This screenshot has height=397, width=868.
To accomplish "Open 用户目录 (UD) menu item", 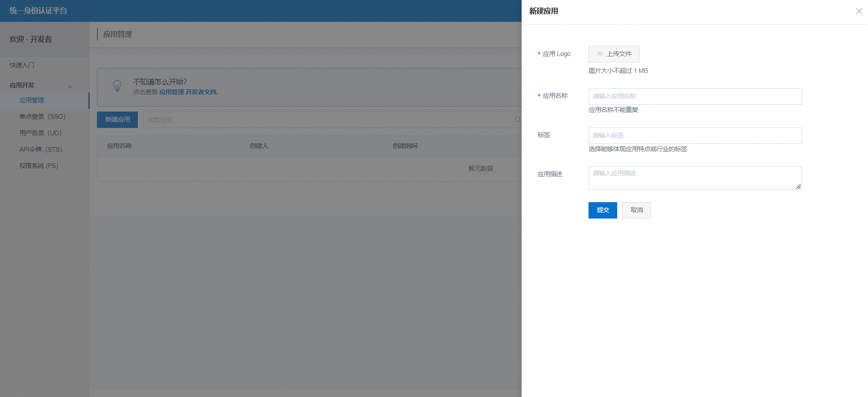I will click(40, 133).
